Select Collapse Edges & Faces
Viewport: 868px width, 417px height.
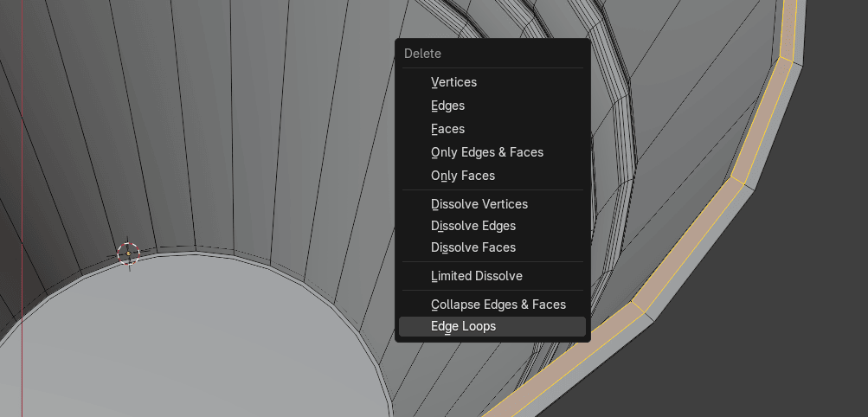coord(498,305)
